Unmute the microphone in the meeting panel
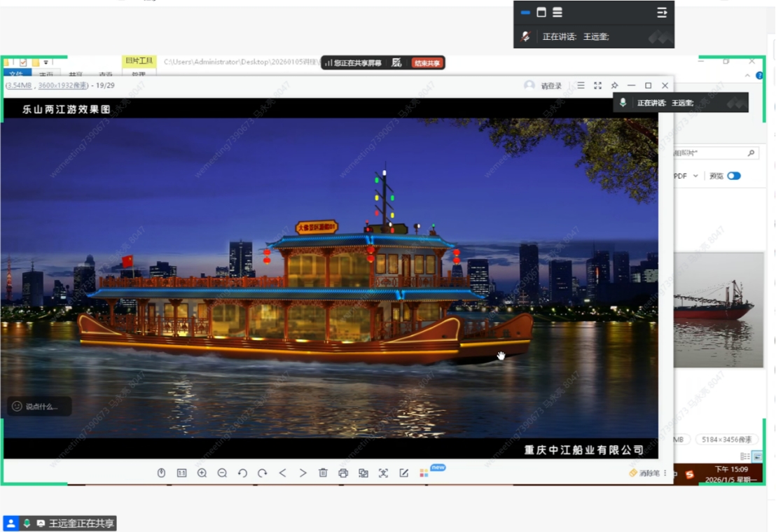 pyautogui.click(x=525, y=36)
